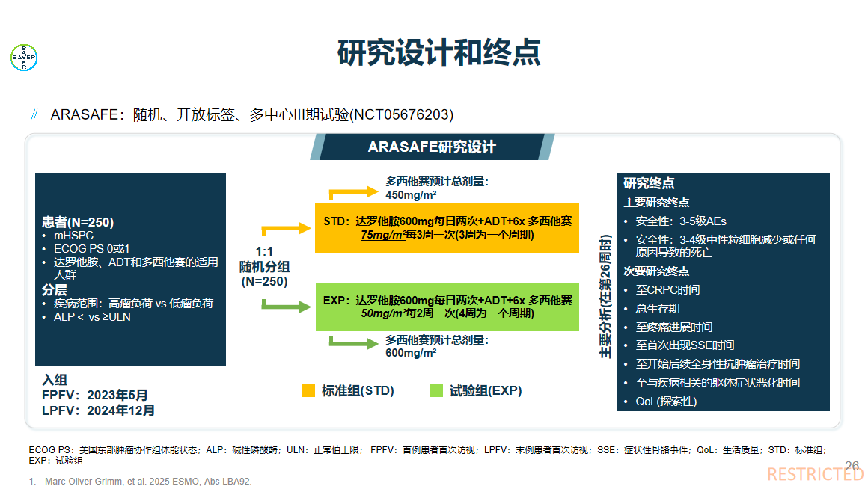Click the Bayer logo
The image size is (868, 486).
24,58
